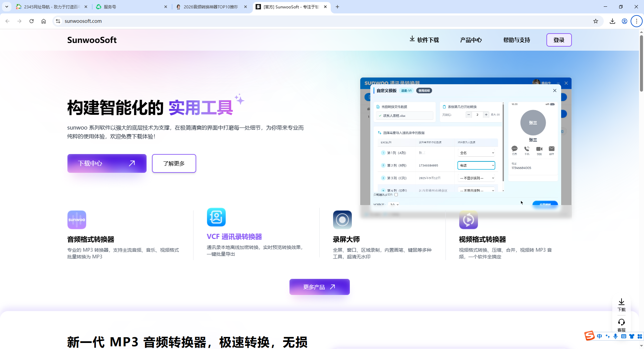Image resolution: width=644 pixels, height=349 pixels.
Task: Open the IME soft keyboard
Action: (624, 336)
